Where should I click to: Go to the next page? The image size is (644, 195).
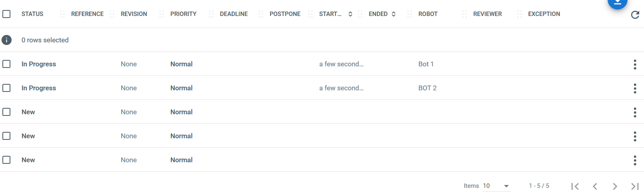[615, 186]
